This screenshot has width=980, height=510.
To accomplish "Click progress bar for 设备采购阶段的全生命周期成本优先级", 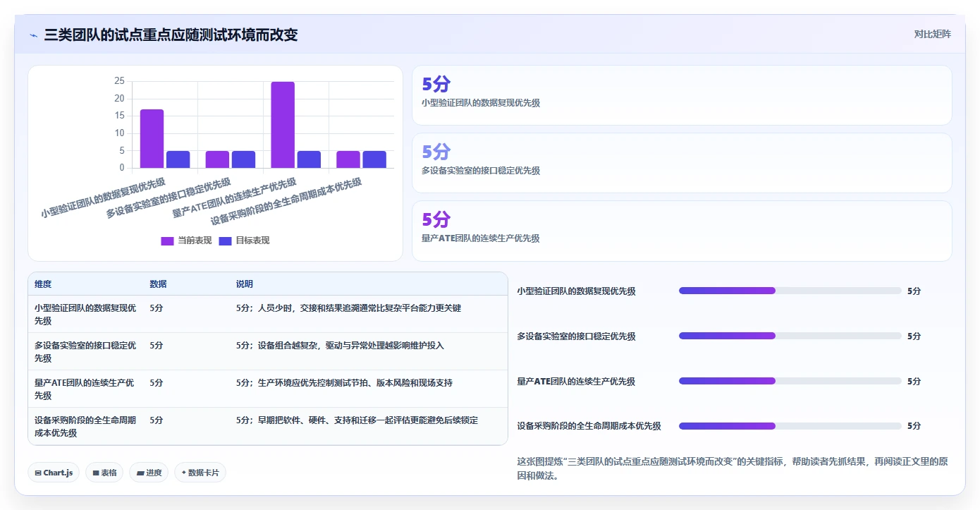I will [790, 426].
